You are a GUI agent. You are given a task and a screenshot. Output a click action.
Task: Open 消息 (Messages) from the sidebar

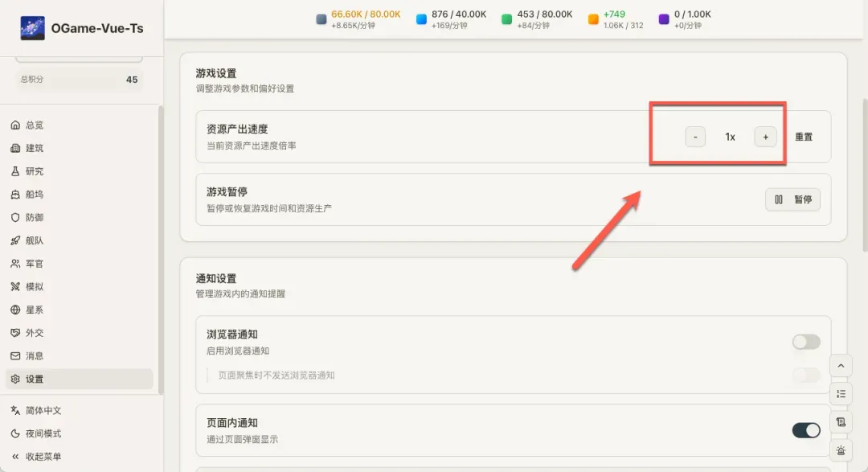(x=34, y=355)
